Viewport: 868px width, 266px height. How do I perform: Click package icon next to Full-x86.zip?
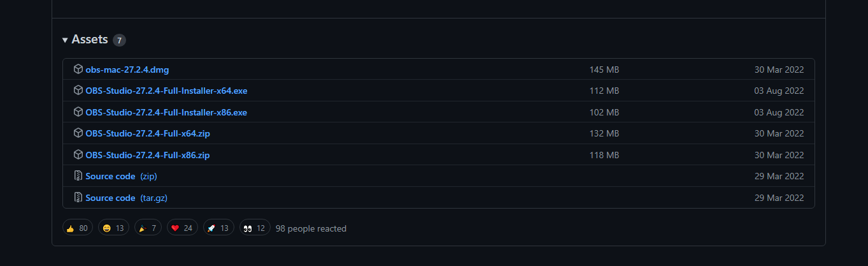pos(78,155)
